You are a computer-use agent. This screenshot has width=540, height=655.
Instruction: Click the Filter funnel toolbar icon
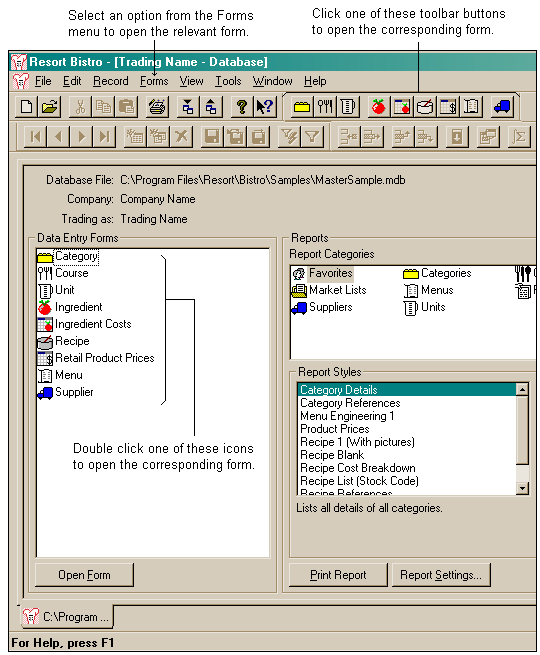[312, 137]
